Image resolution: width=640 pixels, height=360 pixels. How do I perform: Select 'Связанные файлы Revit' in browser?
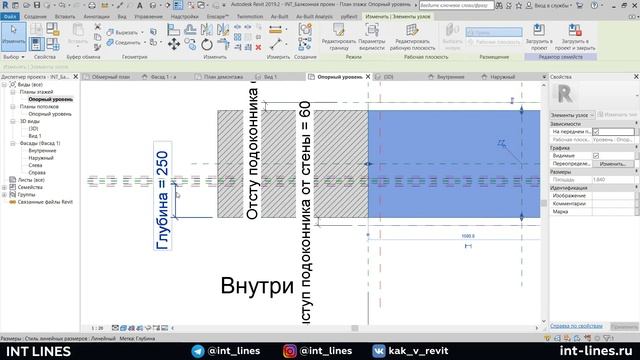[x=45, y=202]
